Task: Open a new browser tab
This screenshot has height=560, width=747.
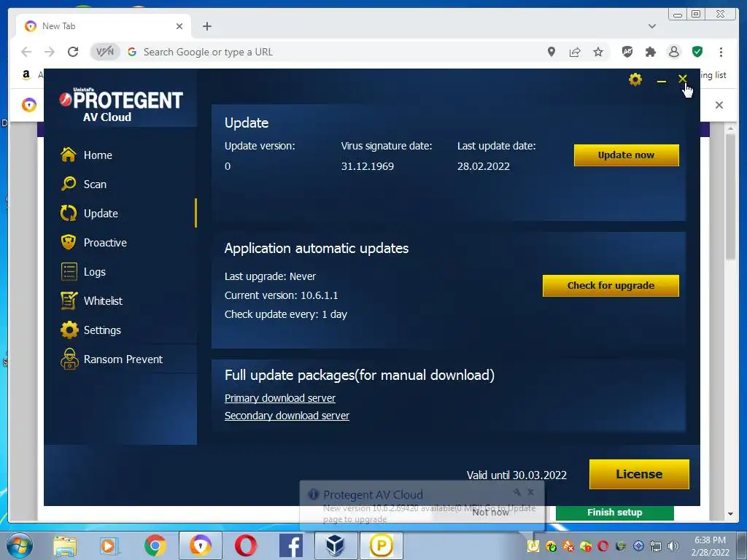Action: (x=206, y=26)
